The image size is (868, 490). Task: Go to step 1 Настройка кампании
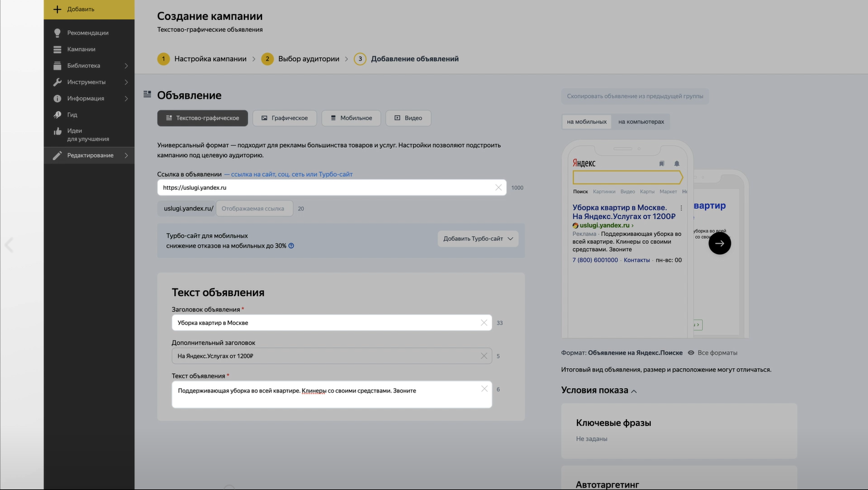click(x=203, y=59)
